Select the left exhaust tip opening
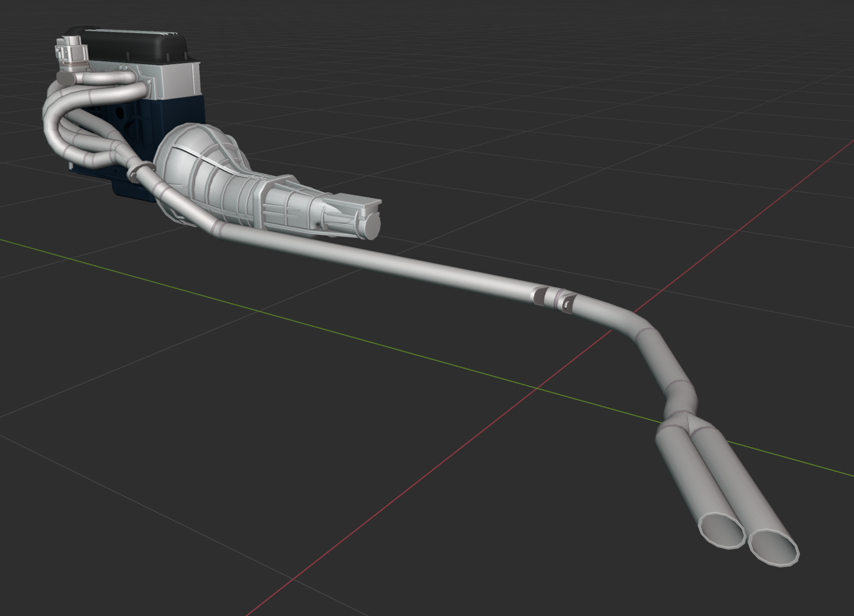This screenshot has width=854, height=616. pyautogui.click(x=722, y=530)
